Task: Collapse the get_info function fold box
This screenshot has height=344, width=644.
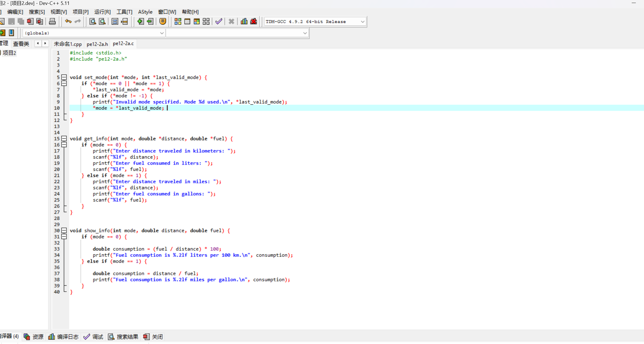Action: [x=64, y=139]
